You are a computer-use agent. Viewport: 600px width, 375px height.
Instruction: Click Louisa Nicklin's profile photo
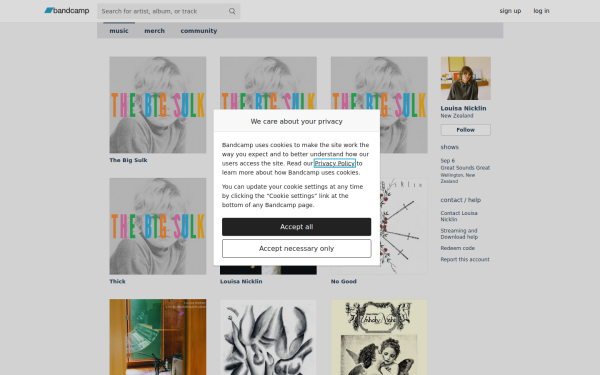point(466,78)
